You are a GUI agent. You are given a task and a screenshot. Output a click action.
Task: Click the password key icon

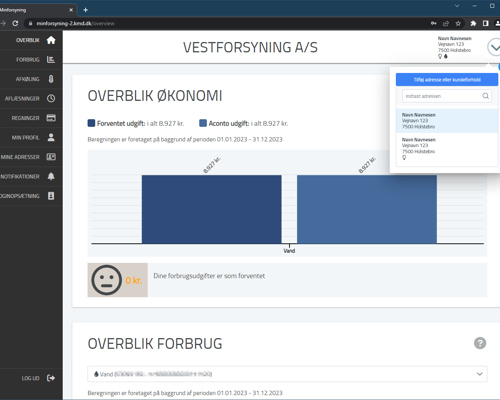pos(434,23)
